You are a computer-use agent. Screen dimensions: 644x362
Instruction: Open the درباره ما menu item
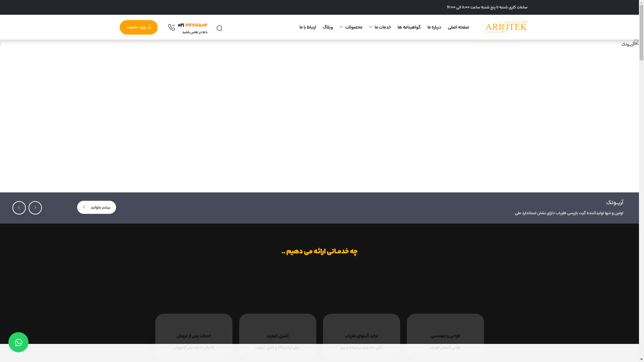coord(434,27)
